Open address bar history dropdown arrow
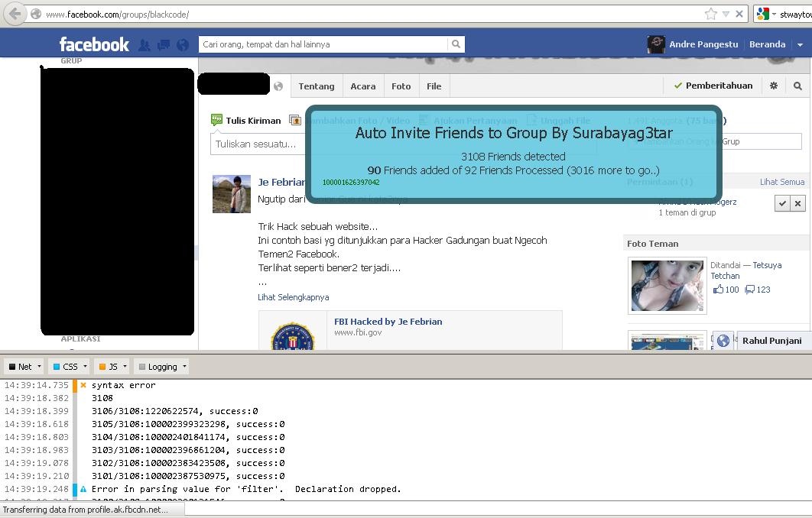812x518 pixels. (x=726, y=14)
